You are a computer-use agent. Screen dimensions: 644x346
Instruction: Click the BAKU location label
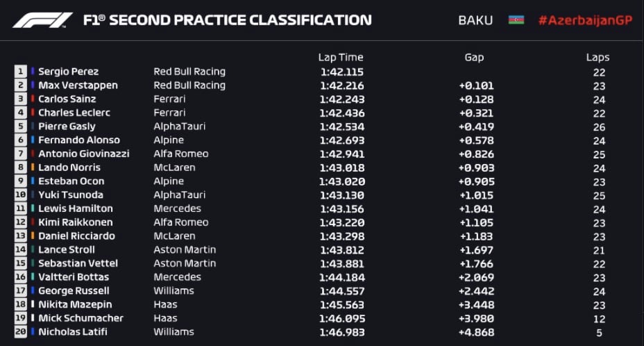pos(475,20)
